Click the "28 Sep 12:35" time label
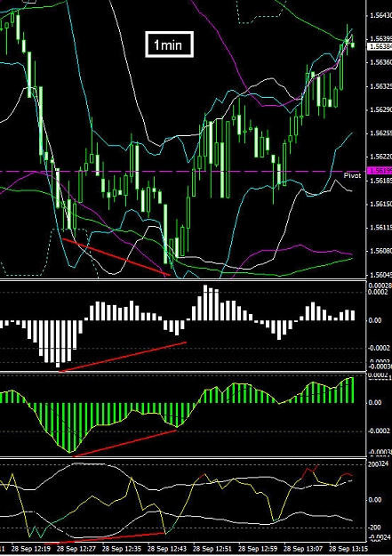The height and width of the screenshot is (556, 392). pos(122,549)
